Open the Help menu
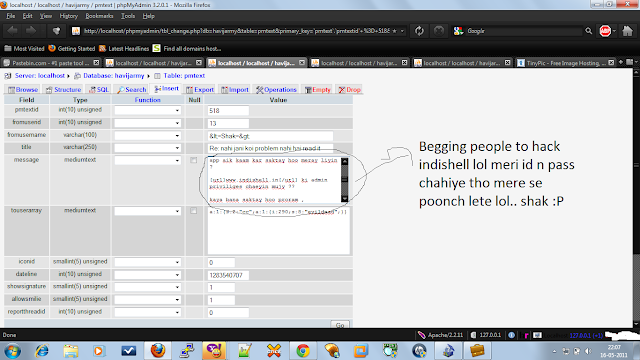Image resolution: width=640 pixels, height=360 pixels. (149, 16)
